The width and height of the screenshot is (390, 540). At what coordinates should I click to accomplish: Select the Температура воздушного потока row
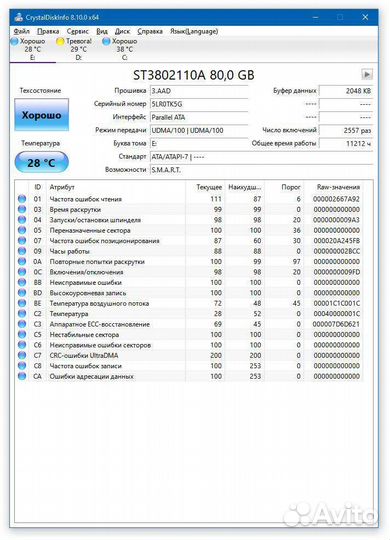(x=189, y=303)
